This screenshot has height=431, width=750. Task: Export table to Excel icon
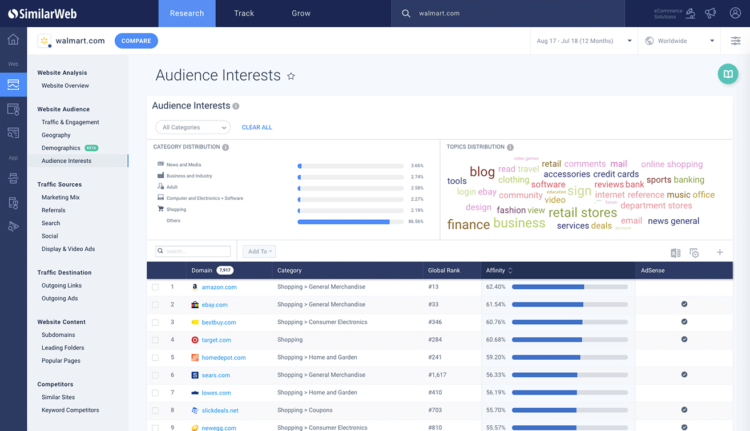(x=675, y=253)
